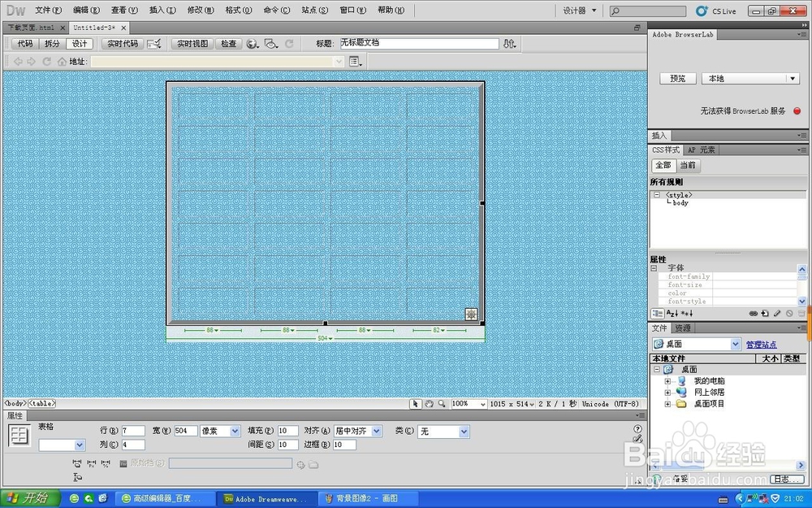This screenshot has width=812, height=508.
Task: Expand the My Computer tree node
Action: pos(667,381)
